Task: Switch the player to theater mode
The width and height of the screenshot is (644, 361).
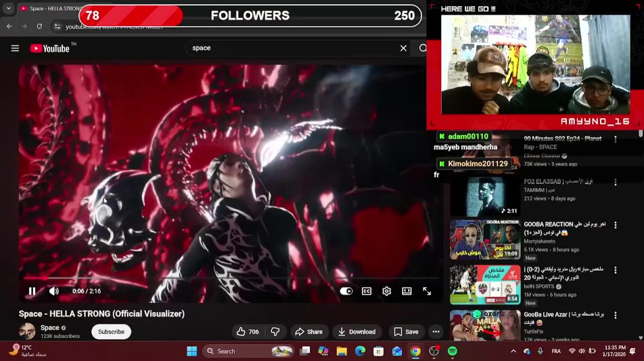Action: click(406, 291)
